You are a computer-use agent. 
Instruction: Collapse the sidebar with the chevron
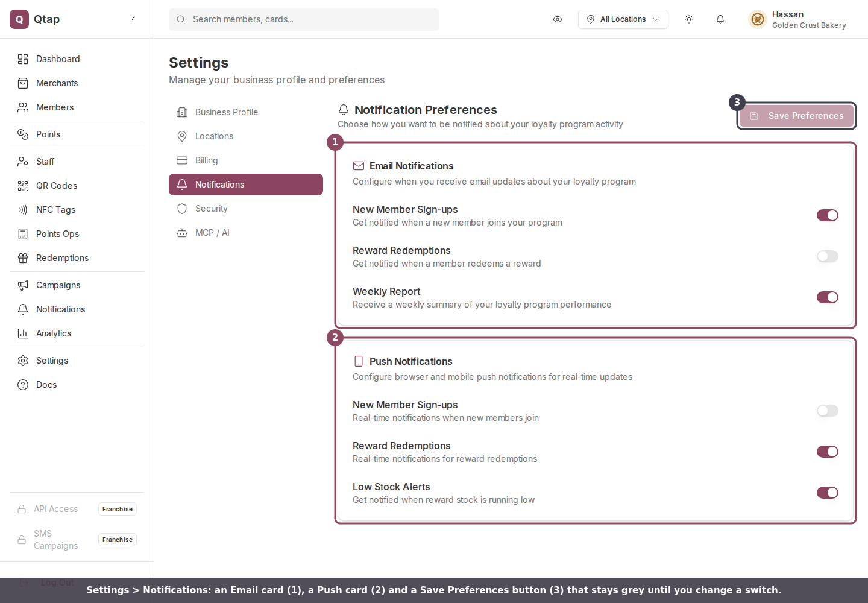pos(133,19)
